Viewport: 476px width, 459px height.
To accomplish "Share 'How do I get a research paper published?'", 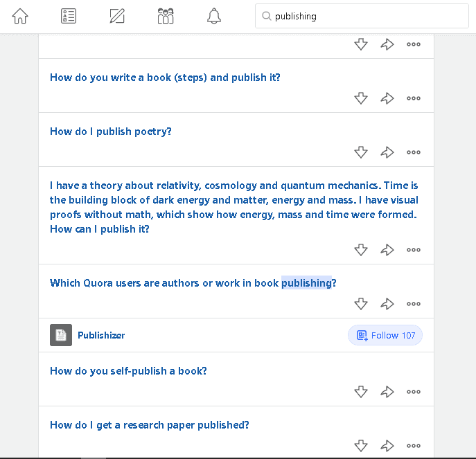I will pos(387,446).
